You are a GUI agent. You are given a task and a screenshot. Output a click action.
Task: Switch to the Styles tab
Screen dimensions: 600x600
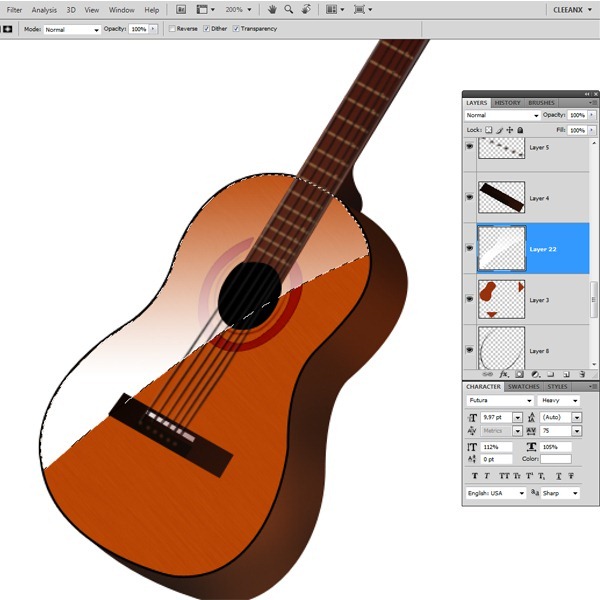pos(557,386)
